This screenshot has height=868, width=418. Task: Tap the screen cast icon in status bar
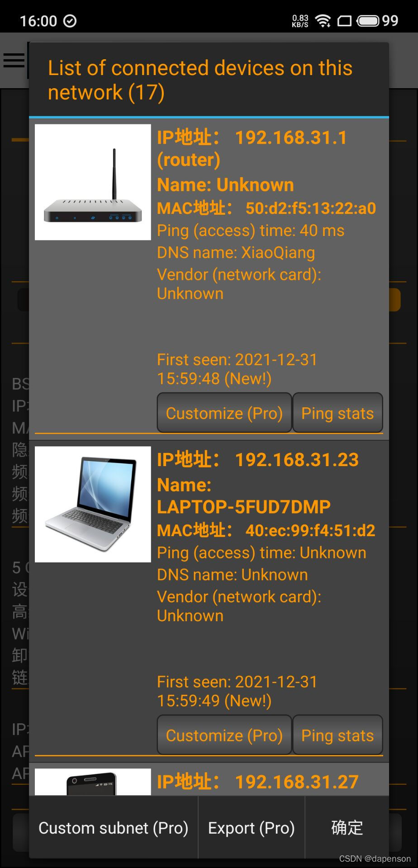coord(344,21)
